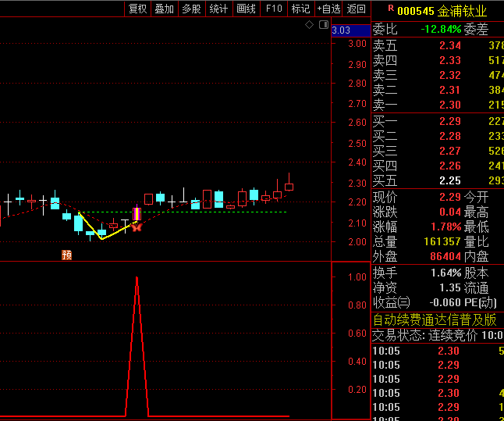Open the 复权 adjustment menu
This screenshot has height=421, width=504.
(x=137, y=9)
